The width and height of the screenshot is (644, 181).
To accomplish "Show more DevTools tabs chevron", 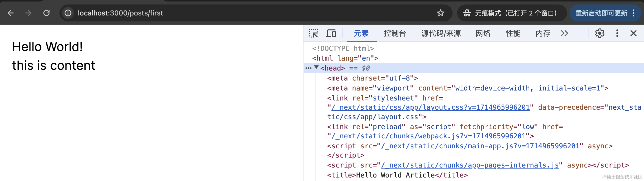I will click(565, 33).
